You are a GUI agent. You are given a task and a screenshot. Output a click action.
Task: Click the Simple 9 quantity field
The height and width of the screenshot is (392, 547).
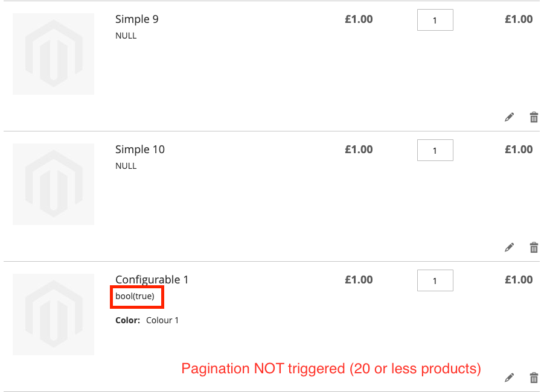(x=435, y=21)
